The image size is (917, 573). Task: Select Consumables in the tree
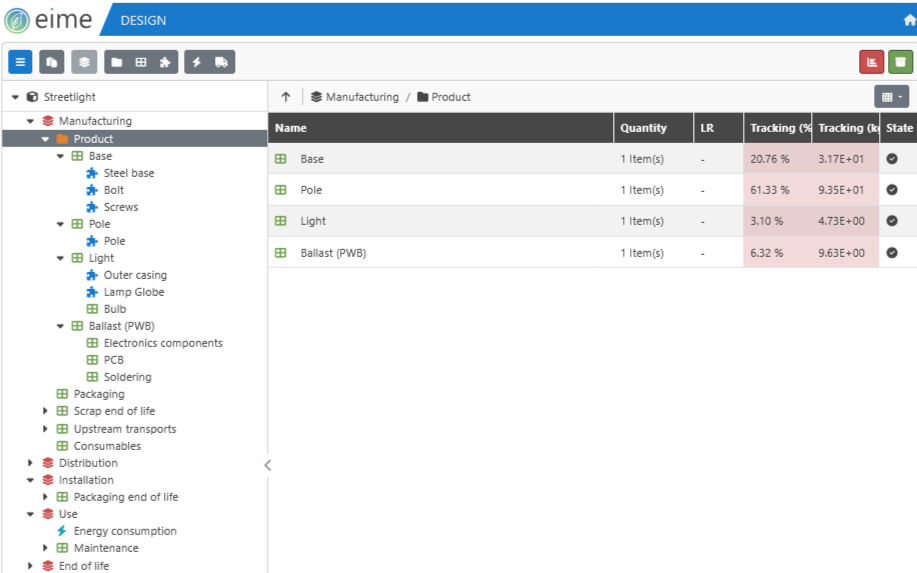click(x=107, y=446)
